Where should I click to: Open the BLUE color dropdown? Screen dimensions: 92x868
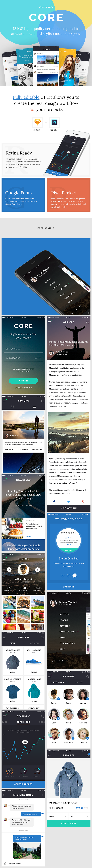point(57,816)
